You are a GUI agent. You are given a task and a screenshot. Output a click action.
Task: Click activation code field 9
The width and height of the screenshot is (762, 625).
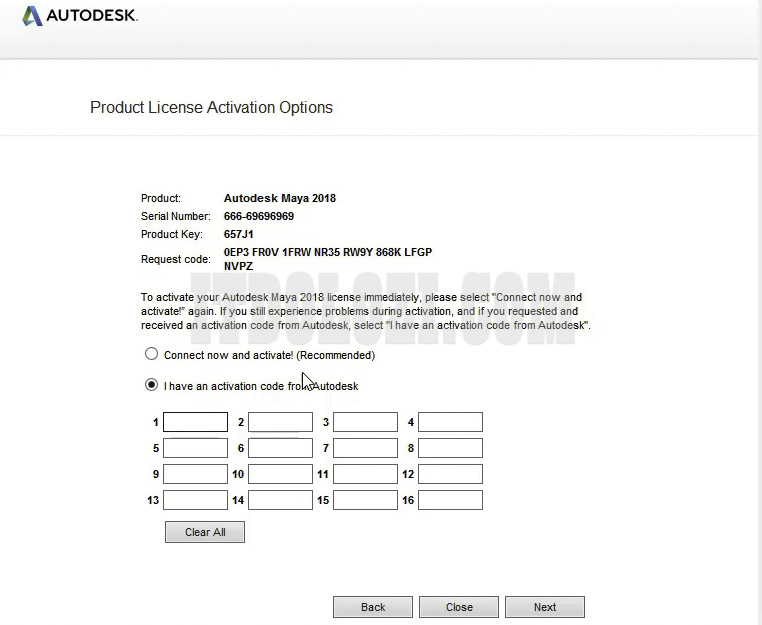195,474
